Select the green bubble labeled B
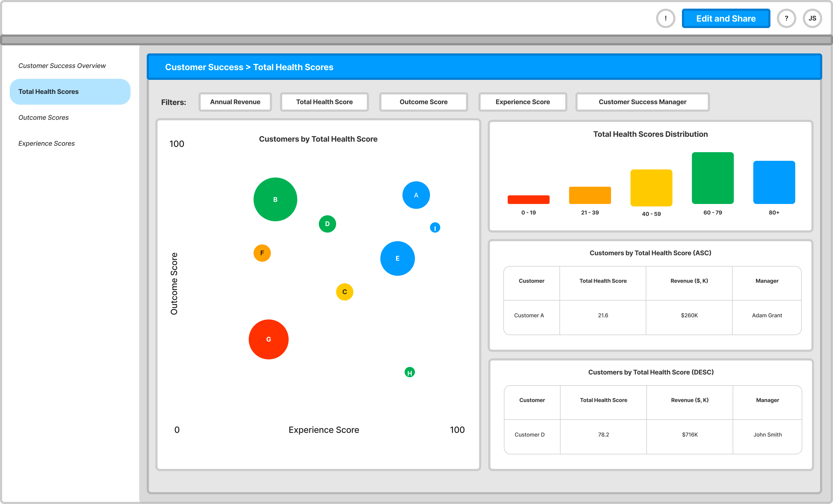Viewport: 833px width, 504px height. [275, 199]
